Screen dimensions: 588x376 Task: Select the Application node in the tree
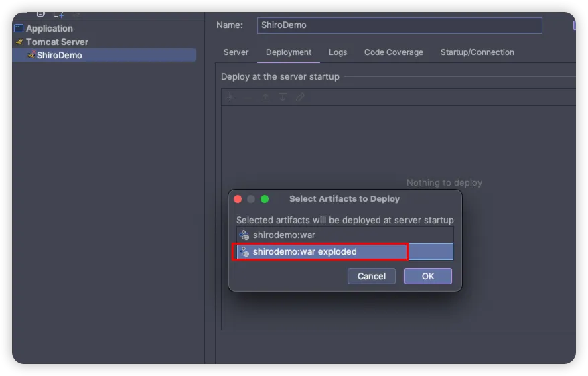click(x=49, y=28)
